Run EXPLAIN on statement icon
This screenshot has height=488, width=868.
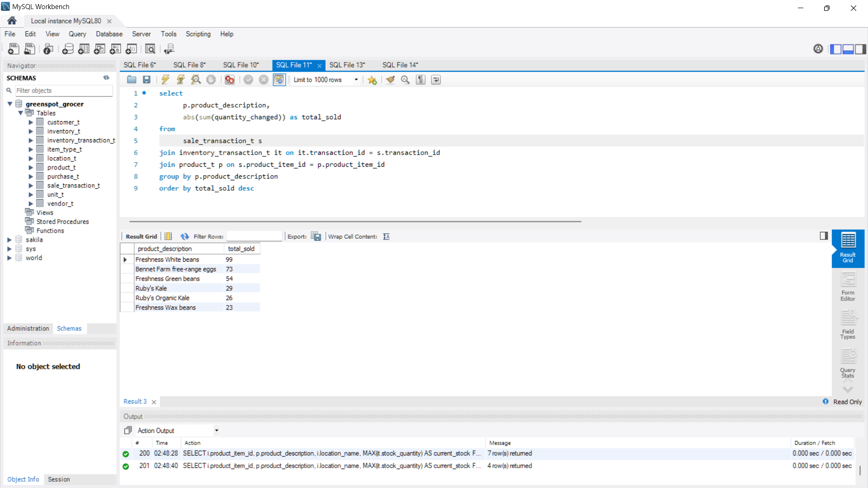(196, 80)
